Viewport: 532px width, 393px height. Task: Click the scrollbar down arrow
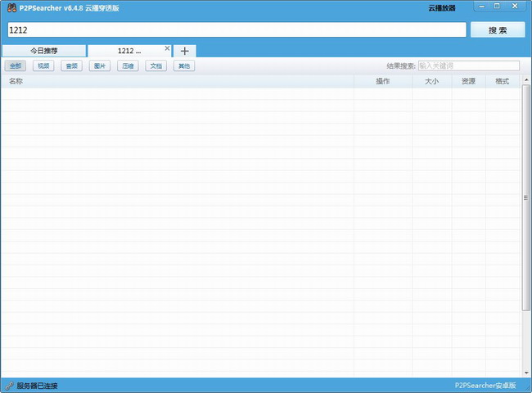click(x=526, y=373)
